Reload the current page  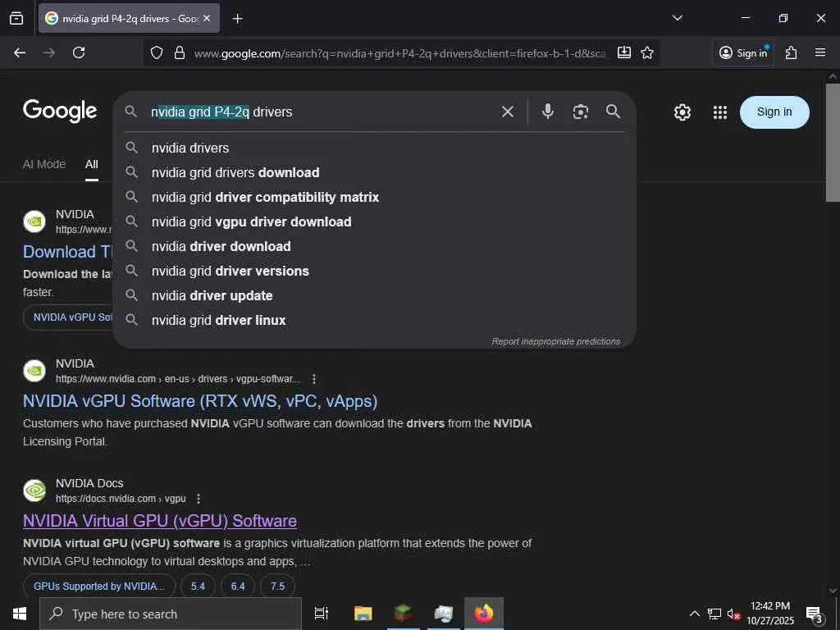point(79,52)
